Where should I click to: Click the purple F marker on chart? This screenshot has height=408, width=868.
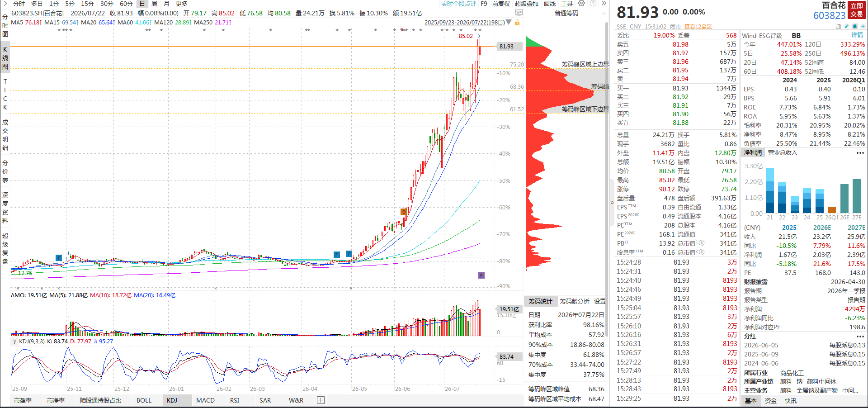point(481,275)
